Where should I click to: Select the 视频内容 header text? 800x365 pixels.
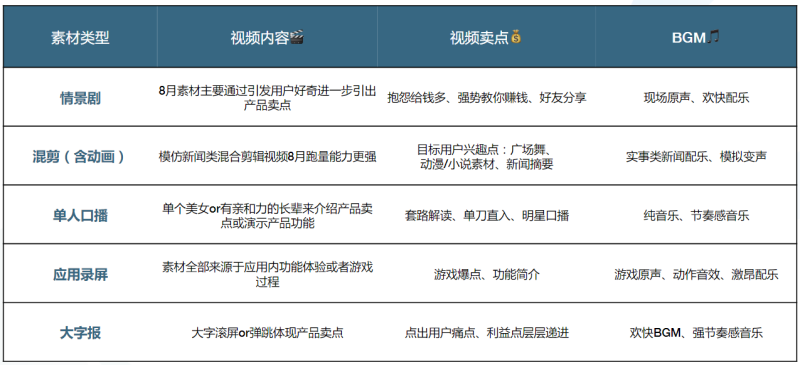[260, 38]
